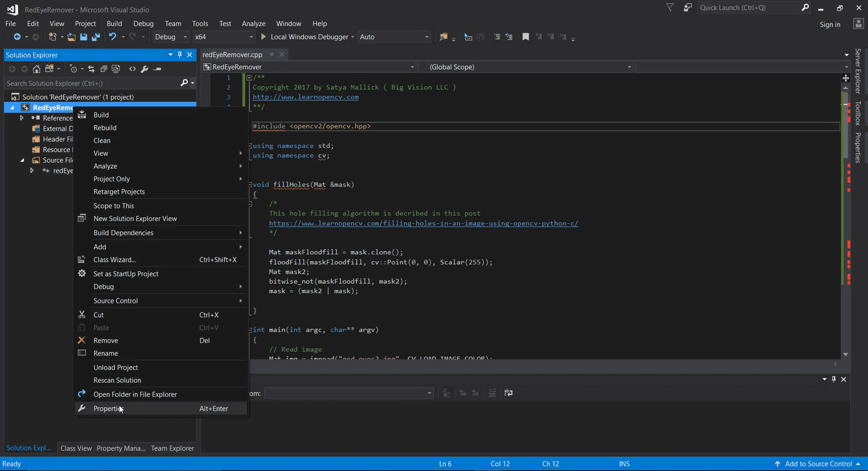Click the notifications flag icon
868x471 pixels.
click(x=670, y=8)
